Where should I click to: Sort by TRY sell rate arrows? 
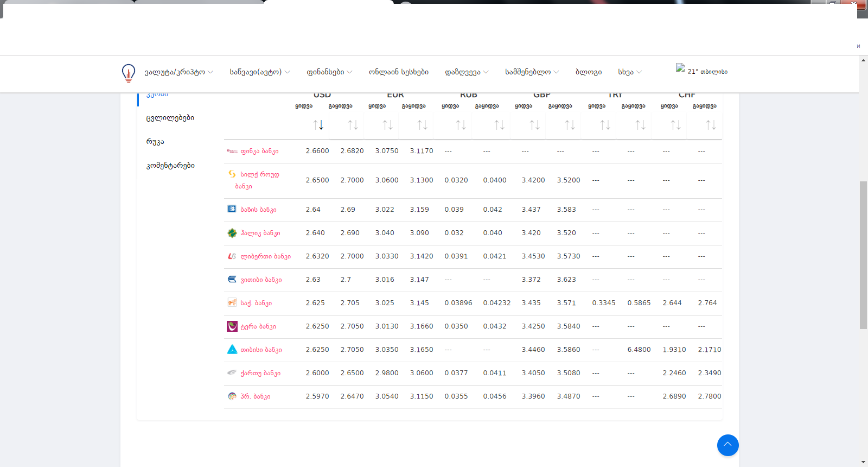pos(640,125)
